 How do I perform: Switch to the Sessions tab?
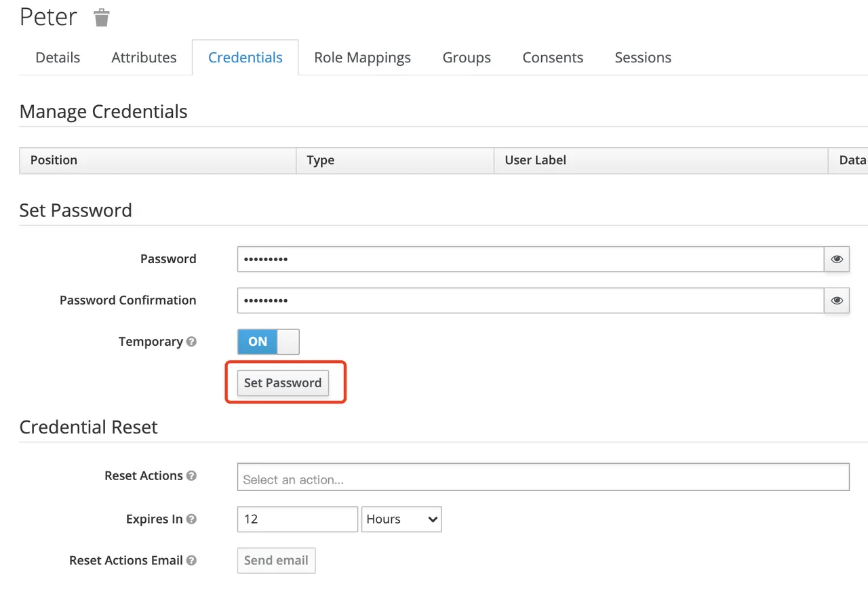point(643,58)
